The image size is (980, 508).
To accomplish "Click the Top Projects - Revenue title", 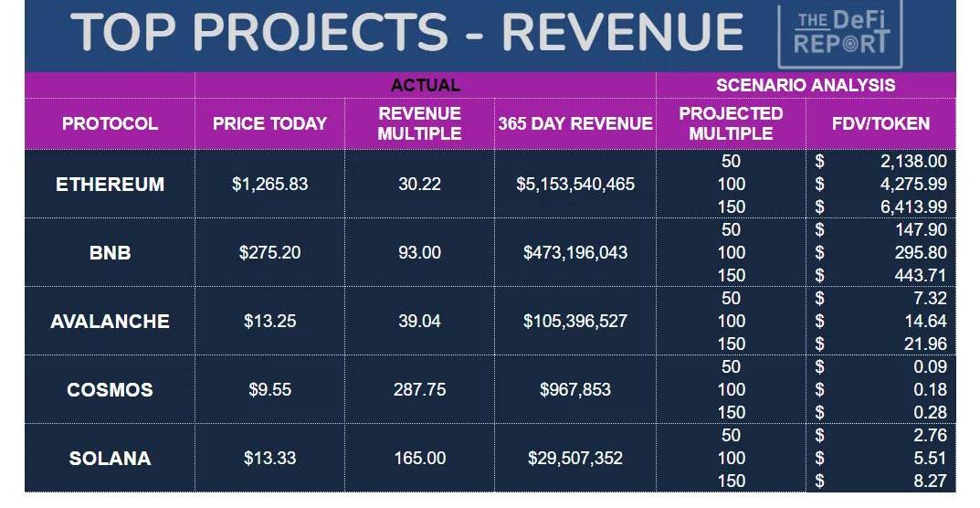I will [407, 33].
